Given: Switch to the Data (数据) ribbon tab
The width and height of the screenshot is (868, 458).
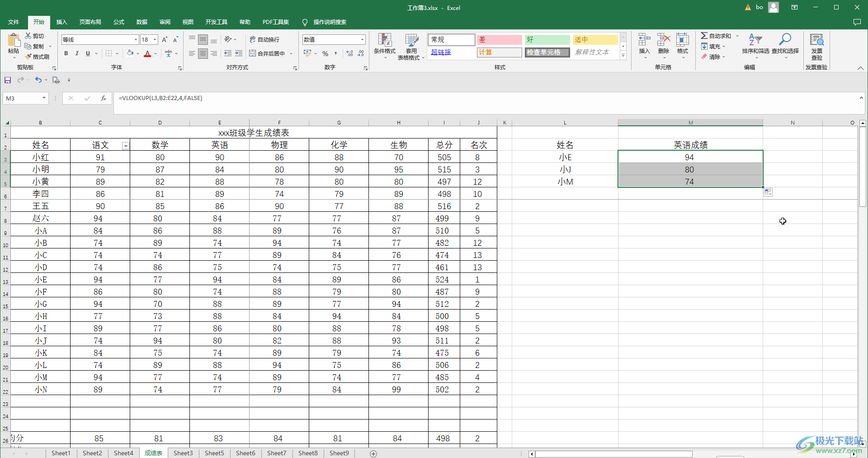Looking at the screenshot, I should 142,22.
